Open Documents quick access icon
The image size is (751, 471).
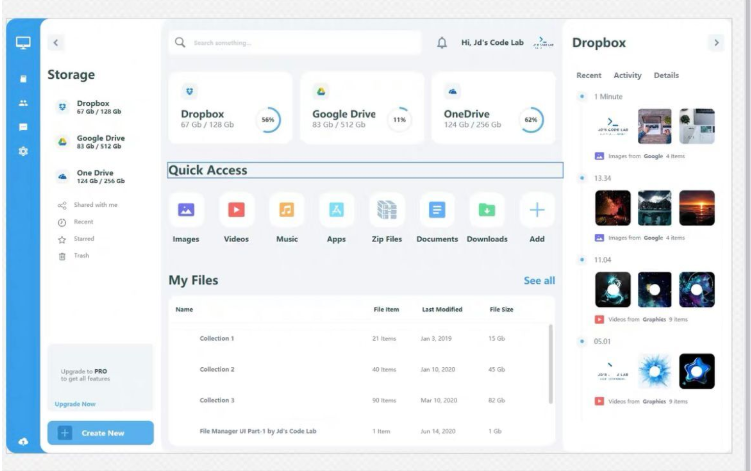pyautogui.click(x=437, y=210)
